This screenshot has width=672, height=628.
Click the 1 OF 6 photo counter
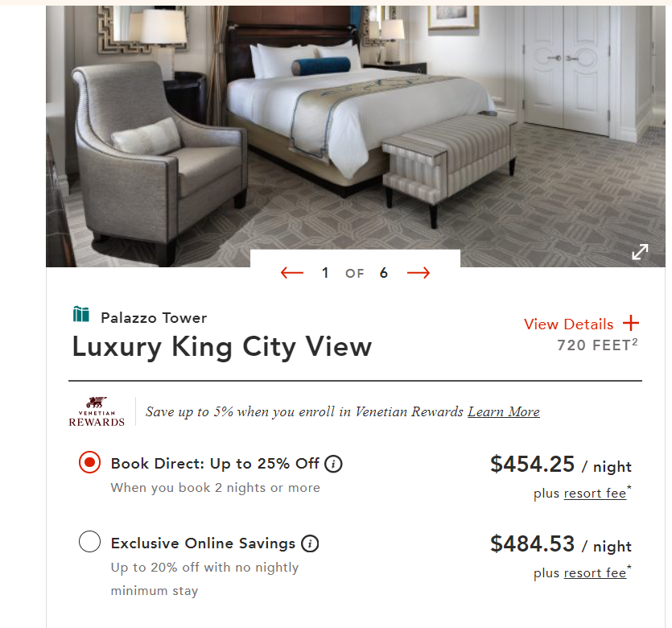pos(354,272)
